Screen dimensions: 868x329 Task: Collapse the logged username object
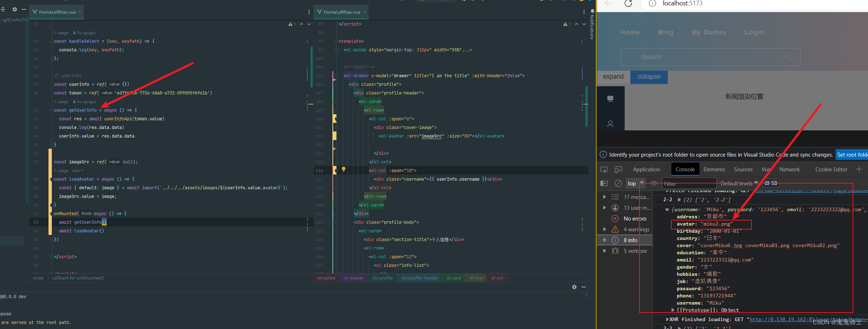click(667, 210)
